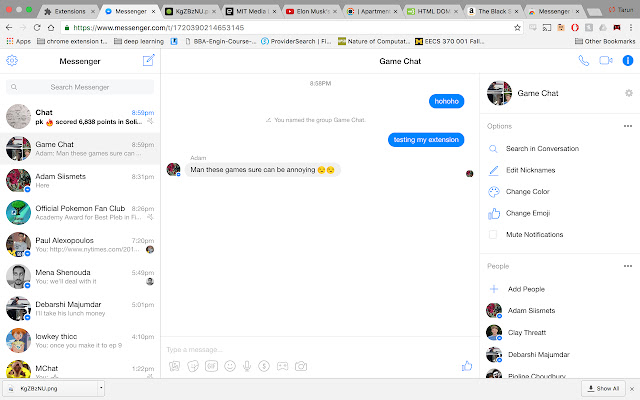
Task: Switch to the Elon Musk's YouTube tab
Action: [x=313, y=11]
